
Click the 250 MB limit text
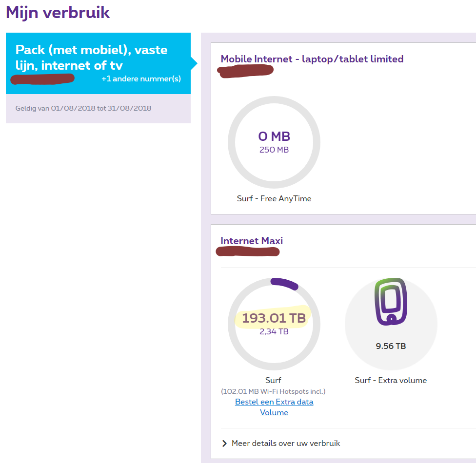(274, 150)
